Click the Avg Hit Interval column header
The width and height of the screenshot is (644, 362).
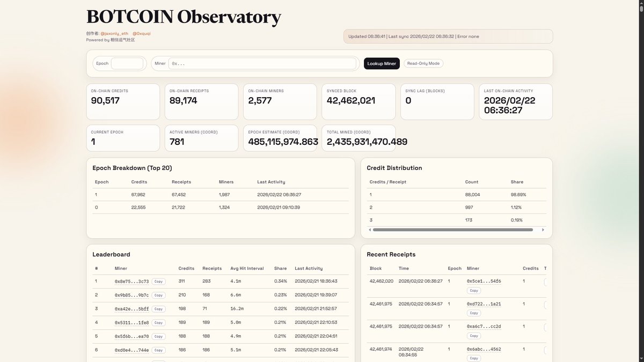(247, 268)
